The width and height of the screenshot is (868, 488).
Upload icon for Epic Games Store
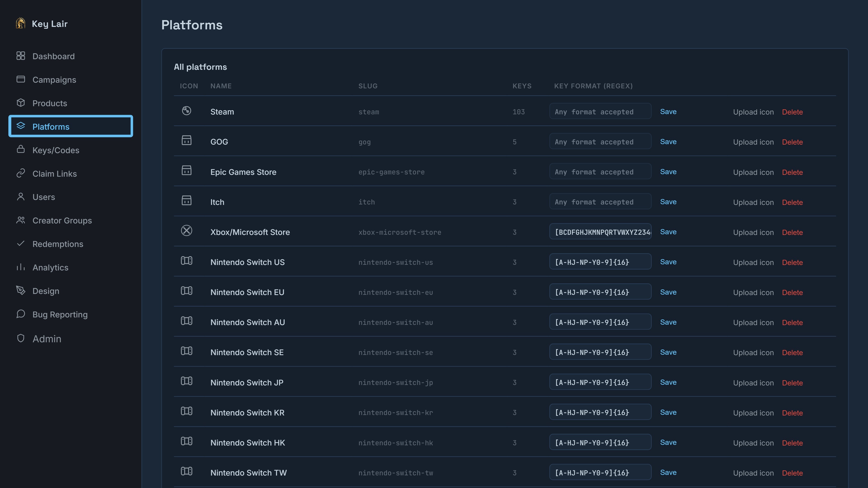pyautogui.click(x=753, y=172)
